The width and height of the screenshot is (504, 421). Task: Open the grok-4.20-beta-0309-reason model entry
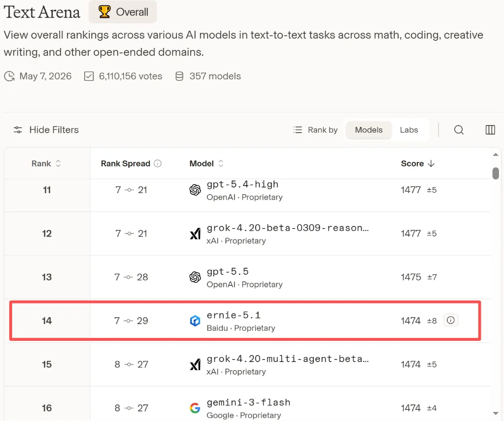[x=288, y=228]
